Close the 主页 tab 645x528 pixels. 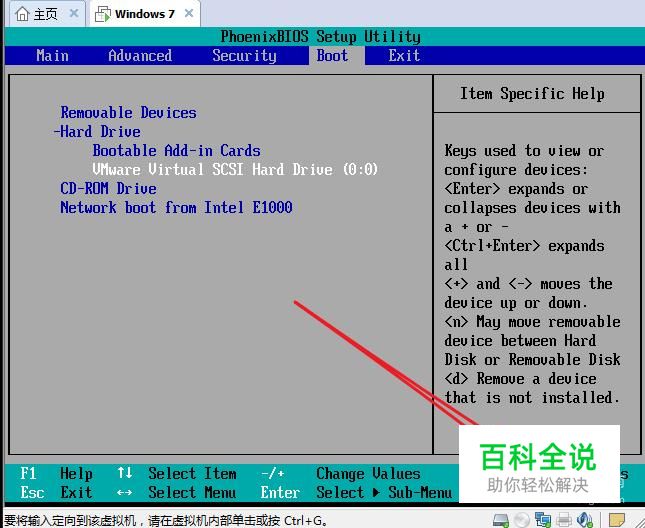[x=74, y=13]
